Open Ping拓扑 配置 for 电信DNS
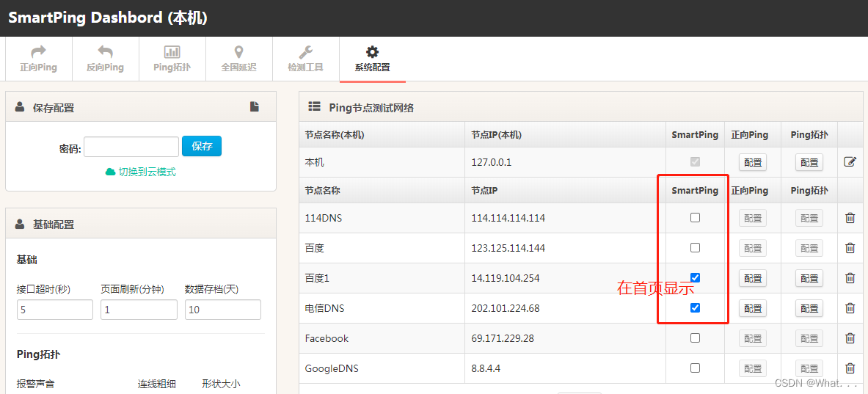 pyautogui.click(x=809, y=307)
